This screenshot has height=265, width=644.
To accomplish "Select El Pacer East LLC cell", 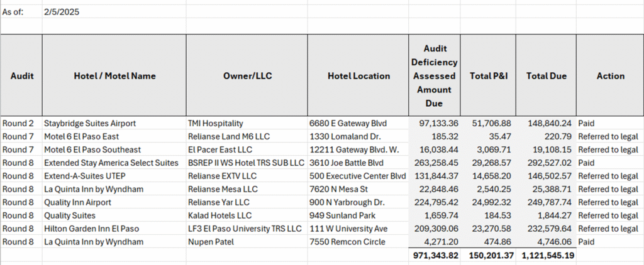I will [247, 149].
